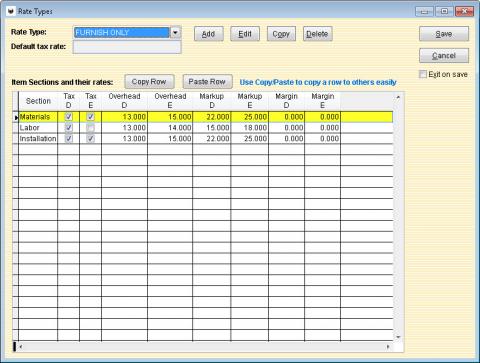Click the Rate Types window icon
The image size is (480, 363).
pyautogui.click(x=11, y=11)
